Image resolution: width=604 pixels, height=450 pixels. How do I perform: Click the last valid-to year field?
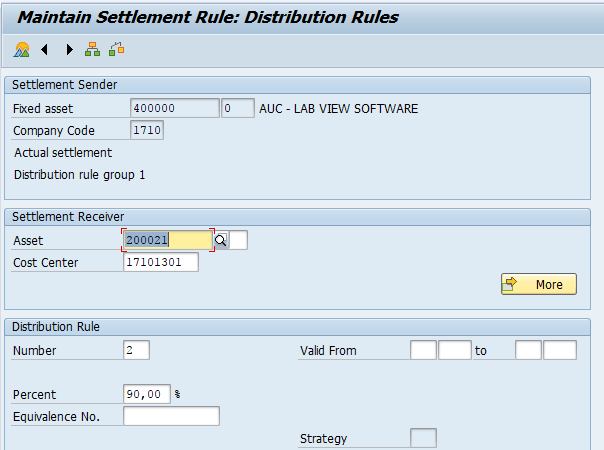point(560,350)
